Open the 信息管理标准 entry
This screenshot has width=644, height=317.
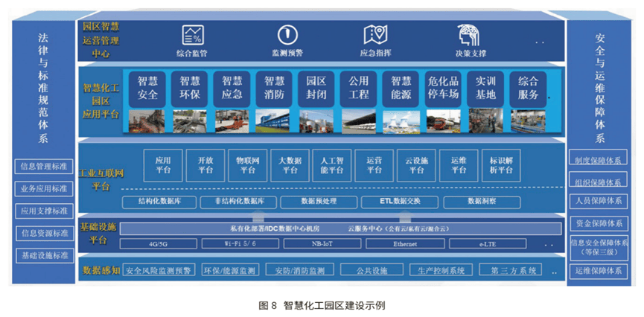(x=43, y=166)
